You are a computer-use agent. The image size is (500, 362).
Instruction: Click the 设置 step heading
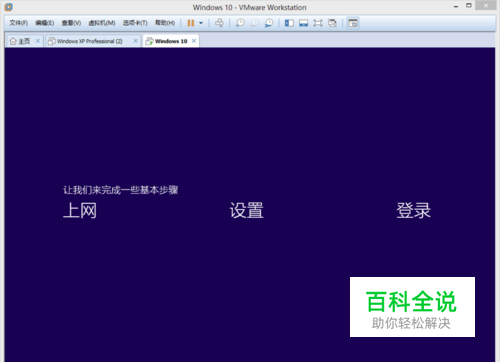[247, 210]
